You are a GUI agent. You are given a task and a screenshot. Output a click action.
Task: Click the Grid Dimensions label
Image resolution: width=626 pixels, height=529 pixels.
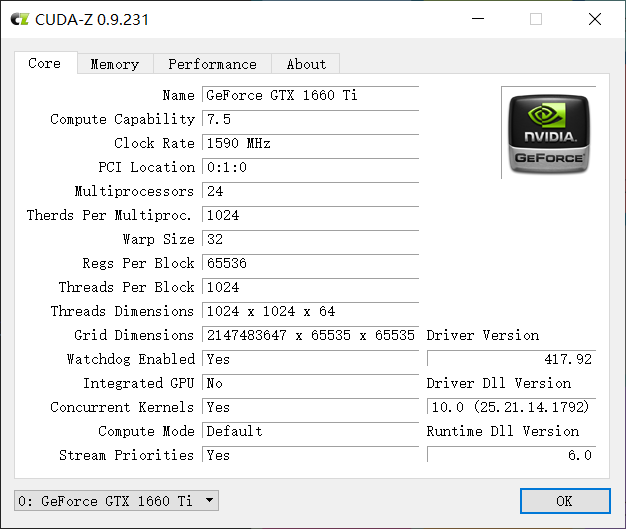pos(134,335)
